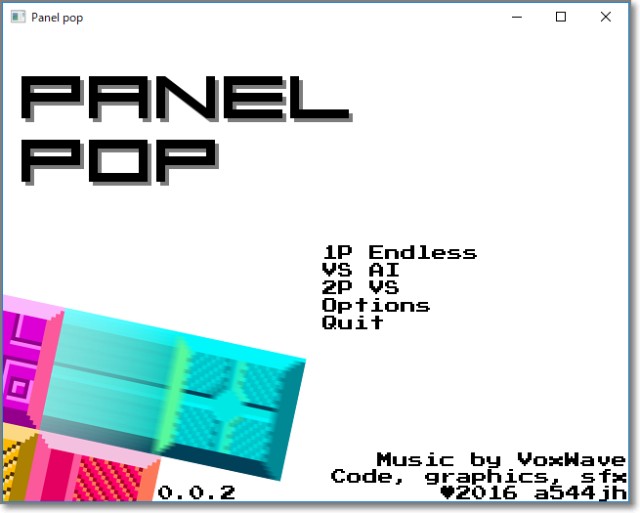
Task: Maximize the Panel pop window
Action: pyautogui.click(x=561, y=17)
